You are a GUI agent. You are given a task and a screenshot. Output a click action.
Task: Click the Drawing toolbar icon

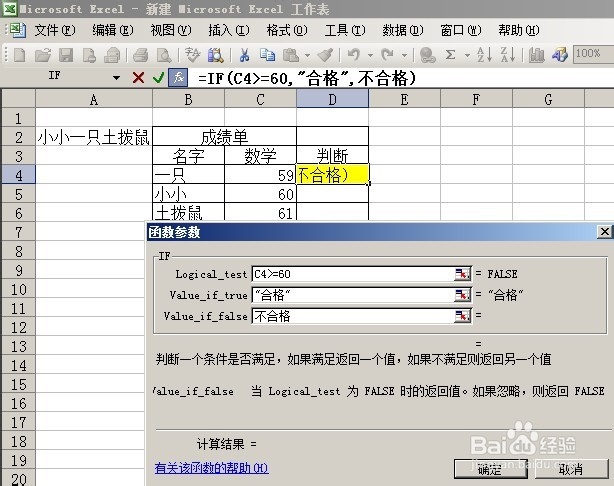pos(560,55)
